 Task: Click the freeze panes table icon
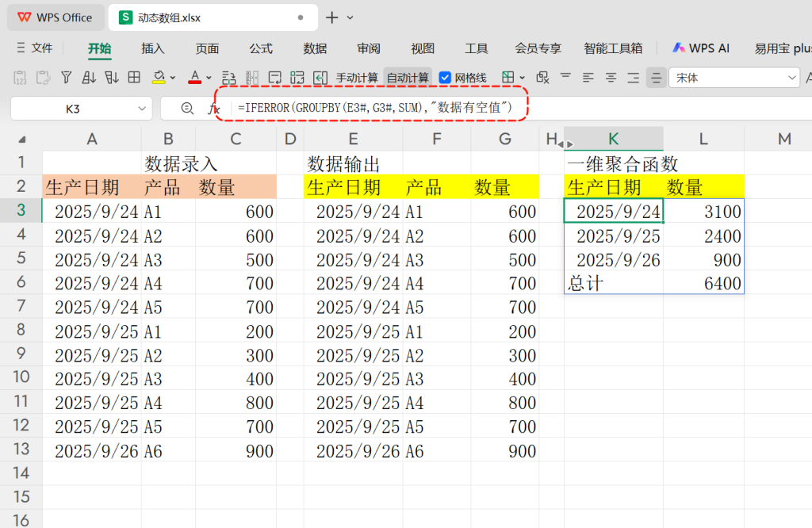click(508, 78)
